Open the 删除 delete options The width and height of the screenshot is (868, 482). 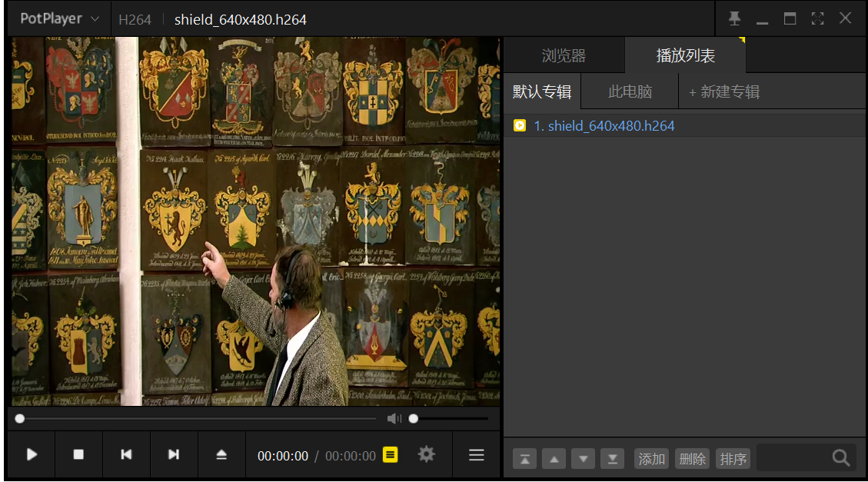692,459
